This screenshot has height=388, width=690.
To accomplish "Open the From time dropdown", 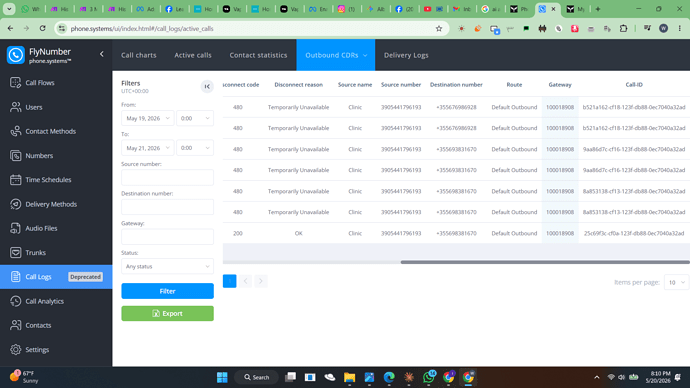I will (195, 118).
